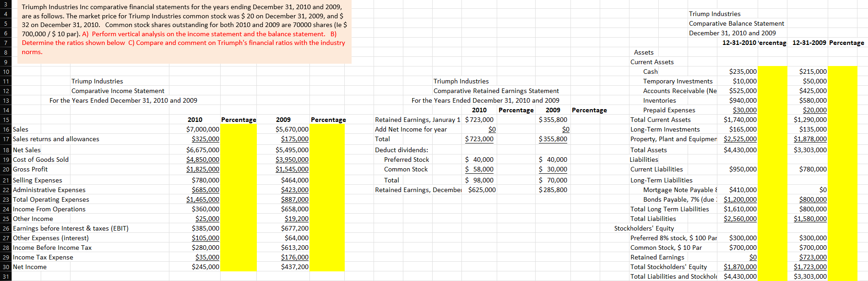Select the Cash value $215,000
The height and width of the screenshot is (281, 868).
click(813, 72)
